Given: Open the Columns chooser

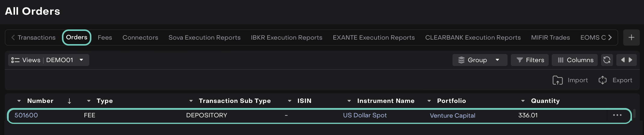Looking at the screenshot, I should 575,60.
